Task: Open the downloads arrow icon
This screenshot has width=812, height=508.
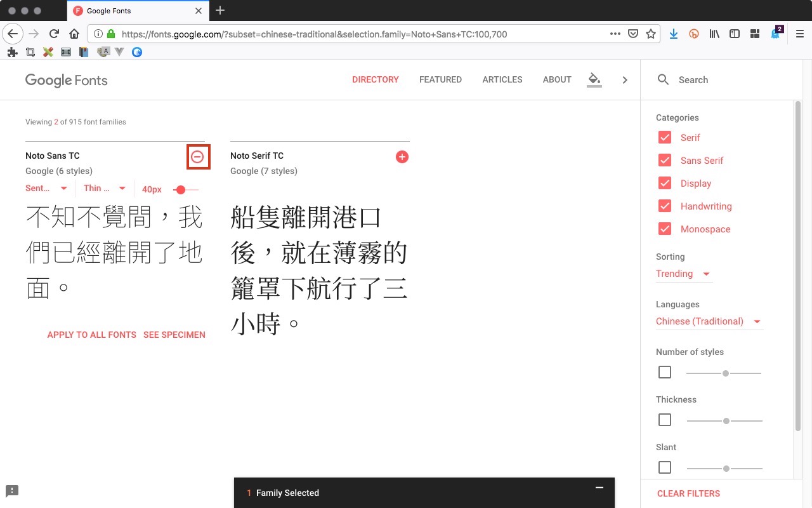Action: click(674, 34)
